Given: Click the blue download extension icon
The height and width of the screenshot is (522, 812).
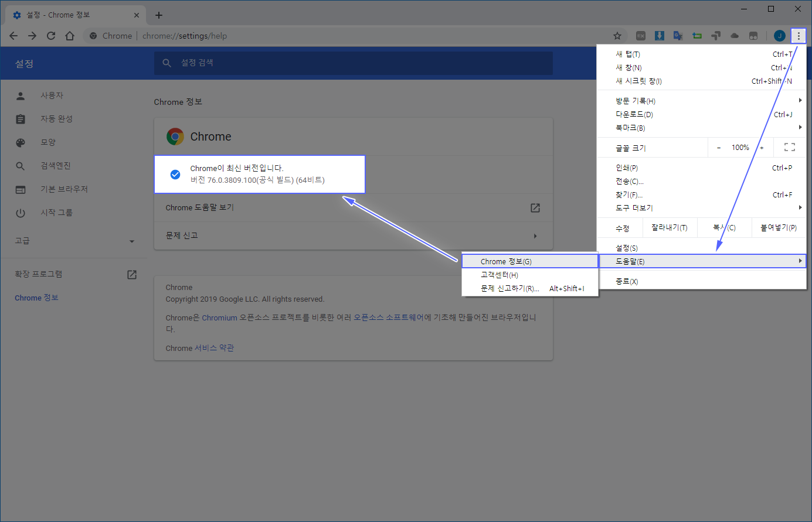Looking at the screenshot, I should (659, 36).
